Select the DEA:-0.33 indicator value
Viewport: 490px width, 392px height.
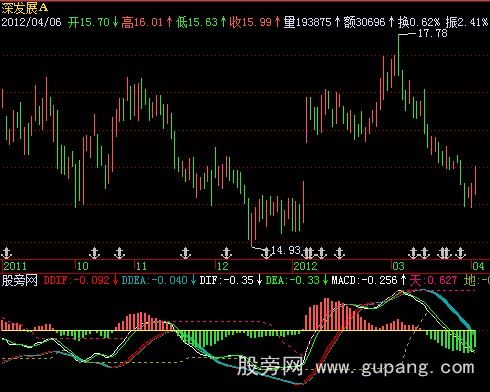coord(293,280)
